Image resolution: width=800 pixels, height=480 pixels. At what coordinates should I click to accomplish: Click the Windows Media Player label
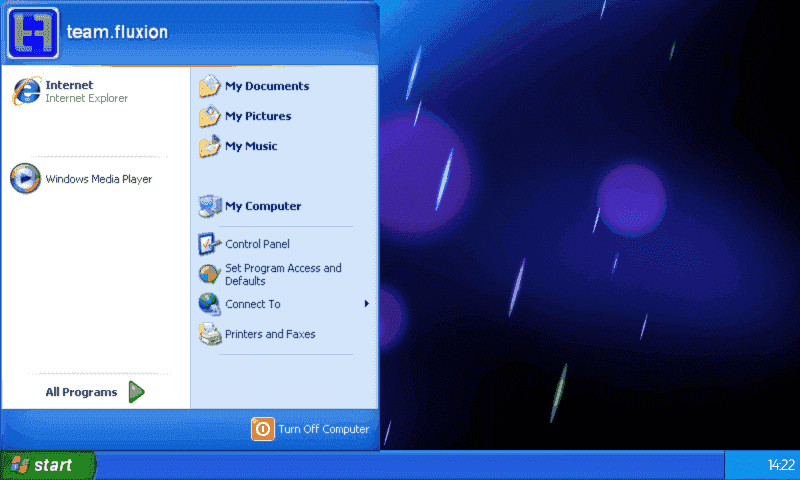pyautogui.click(x=99, y=179)
